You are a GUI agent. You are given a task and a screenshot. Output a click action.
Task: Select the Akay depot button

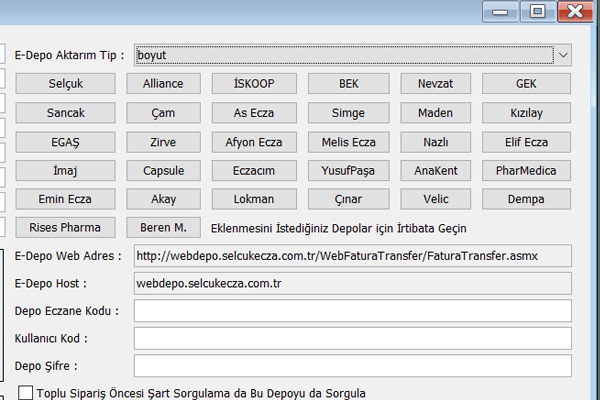coord(163,199)
